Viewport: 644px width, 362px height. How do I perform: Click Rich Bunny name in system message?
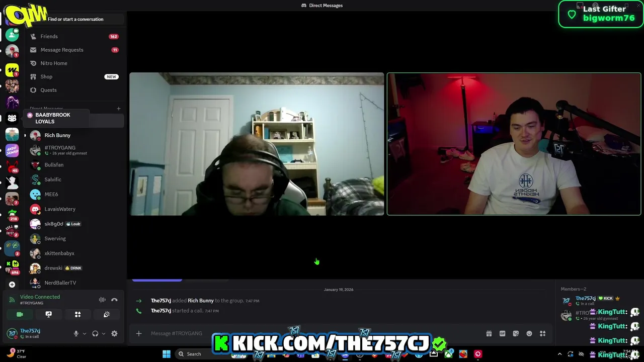click(x=201, y=301)
